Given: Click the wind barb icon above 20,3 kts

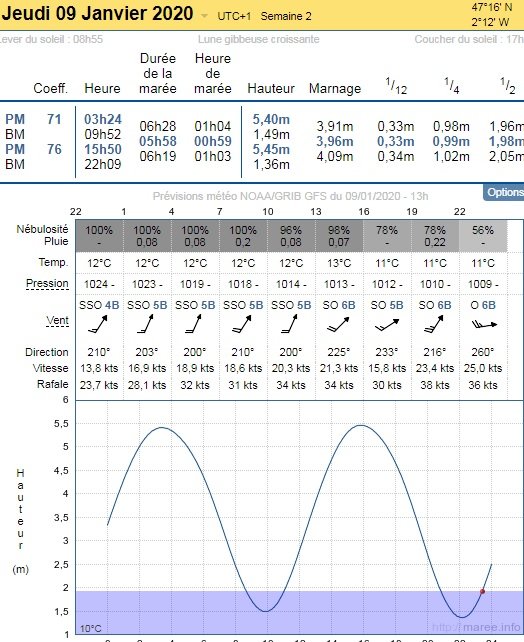Looking at the screenshot, I should (290, 324).
